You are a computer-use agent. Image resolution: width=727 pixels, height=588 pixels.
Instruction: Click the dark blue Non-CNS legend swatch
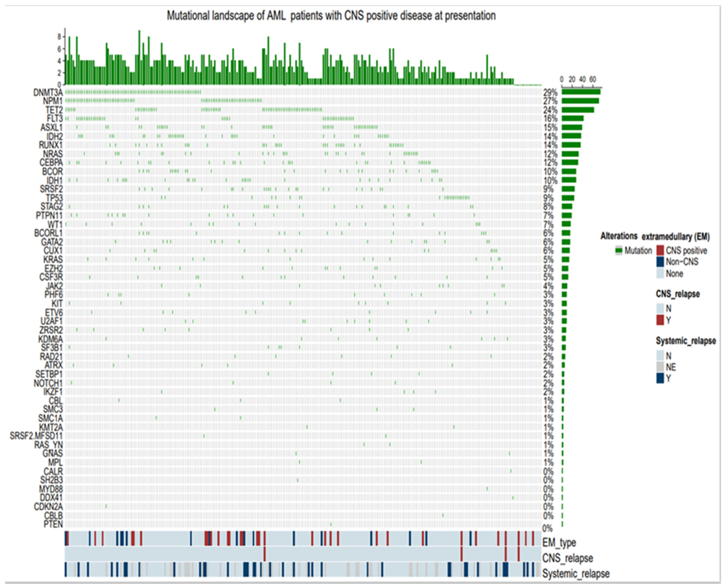click(660, 262)
